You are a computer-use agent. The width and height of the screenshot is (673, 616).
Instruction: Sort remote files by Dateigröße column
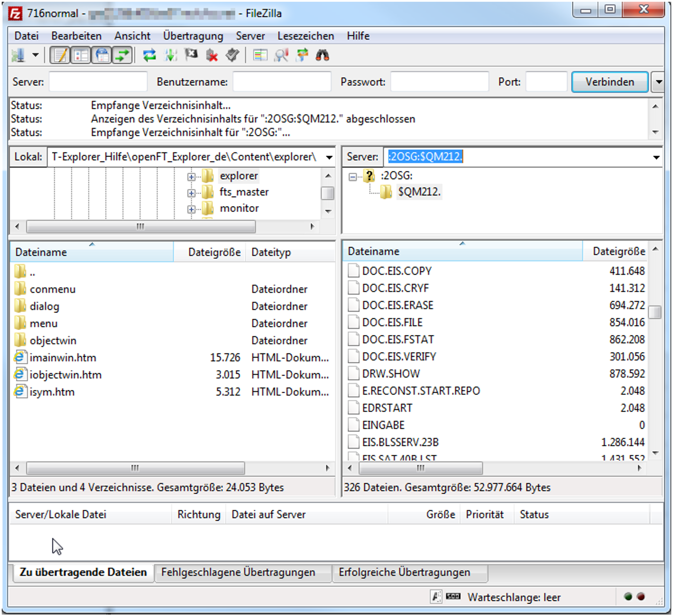pyautogui.click(x=618, y=252)
